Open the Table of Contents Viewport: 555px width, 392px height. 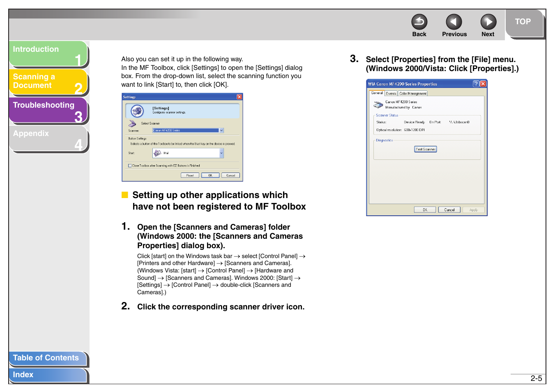point(48,358)
